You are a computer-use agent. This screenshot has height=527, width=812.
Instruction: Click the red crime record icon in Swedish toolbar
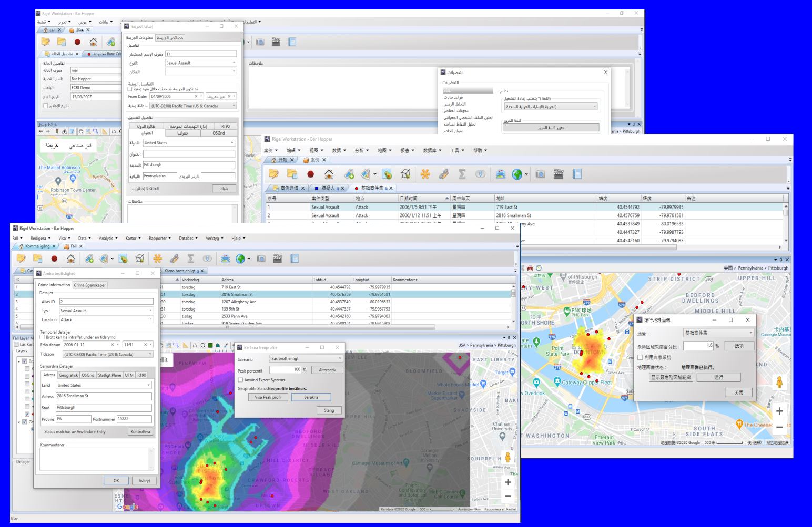[54, 259]
